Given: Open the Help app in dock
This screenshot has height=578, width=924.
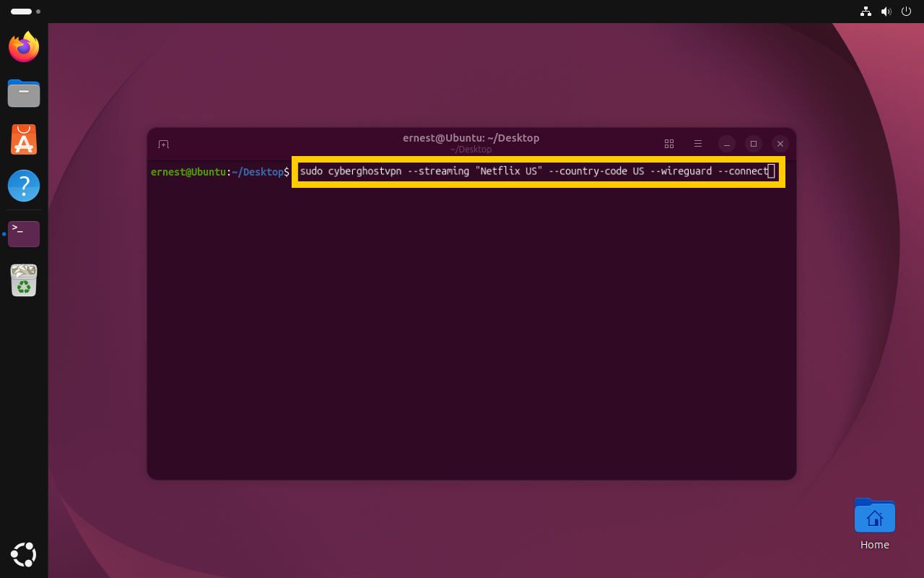Looking at the screenshot, I should 24,186.
